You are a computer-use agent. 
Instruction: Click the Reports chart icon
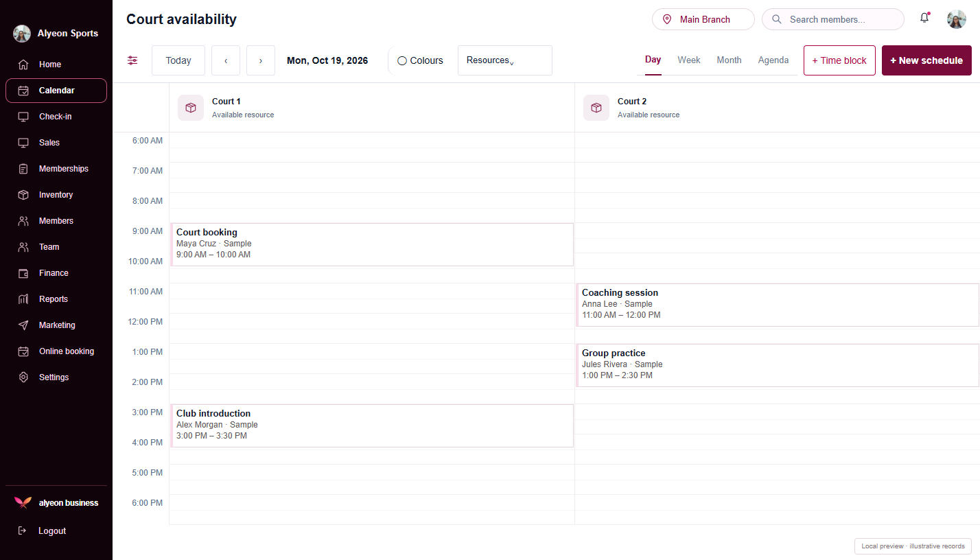coord(23,299)
